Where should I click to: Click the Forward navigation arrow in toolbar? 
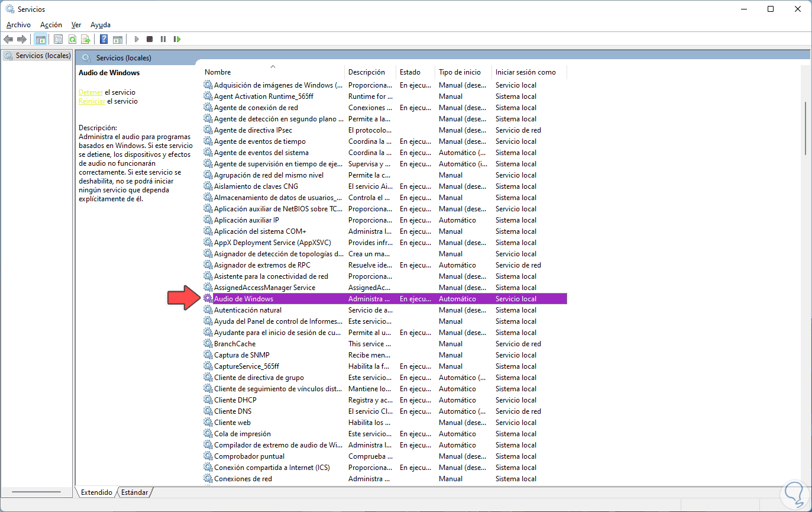(22, 39)
